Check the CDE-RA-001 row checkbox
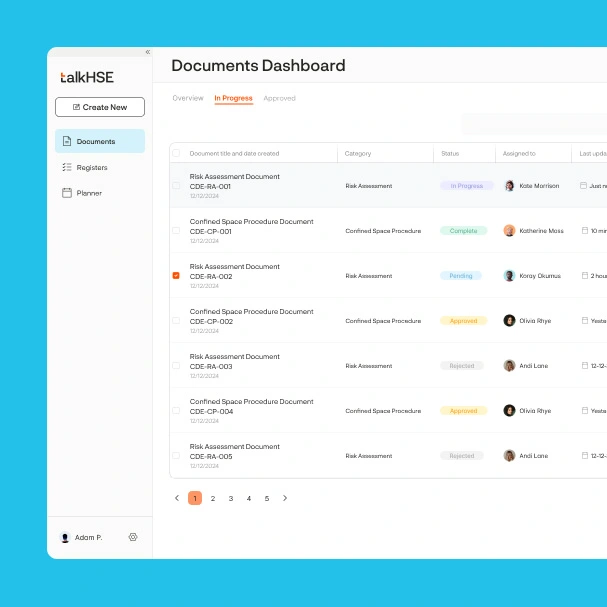Viewport: 607px width, 607px height. 176,185
